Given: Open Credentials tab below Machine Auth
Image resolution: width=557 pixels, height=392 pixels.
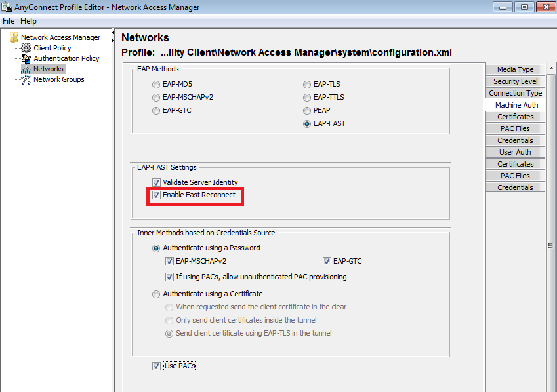Looking at the screenshot, I should click(x=515, y=140).
